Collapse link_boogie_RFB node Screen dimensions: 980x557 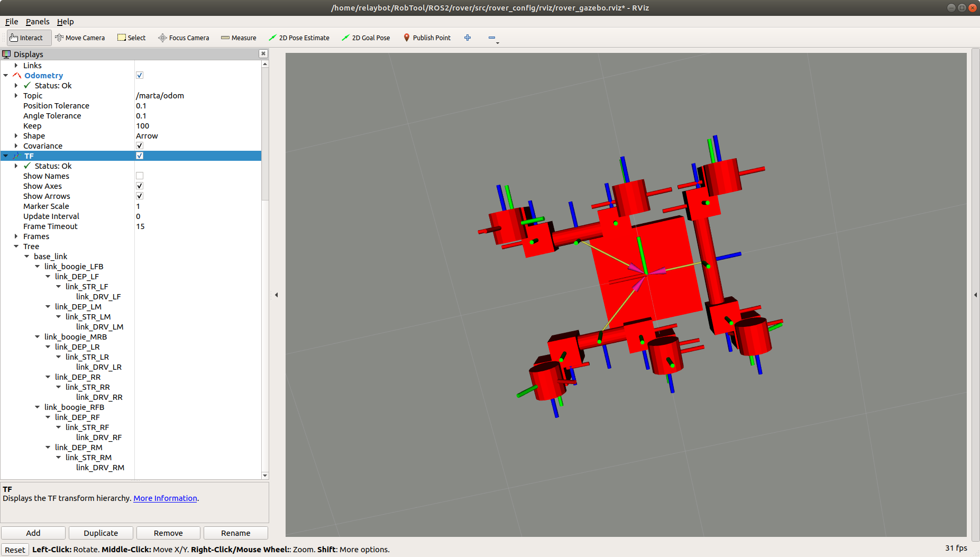pyautogui.click(x=37, y=407)
